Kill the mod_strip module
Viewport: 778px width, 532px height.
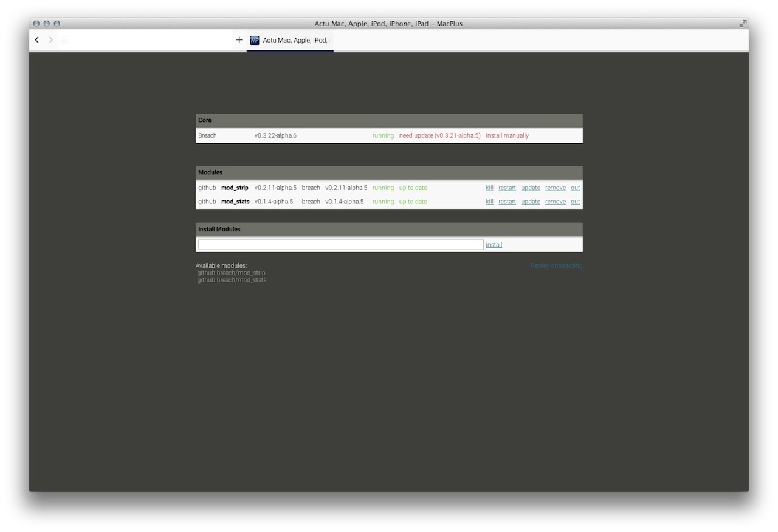489,188
